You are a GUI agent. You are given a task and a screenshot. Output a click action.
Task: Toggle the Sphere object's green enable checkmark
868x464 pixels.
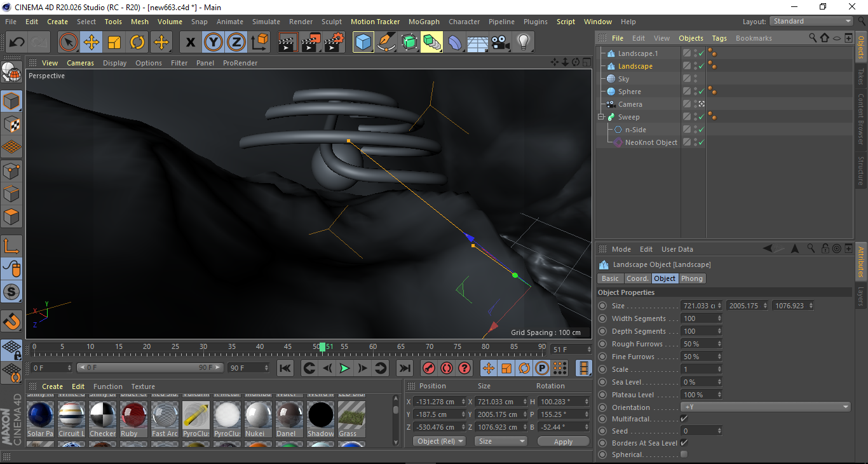point(701,92)
